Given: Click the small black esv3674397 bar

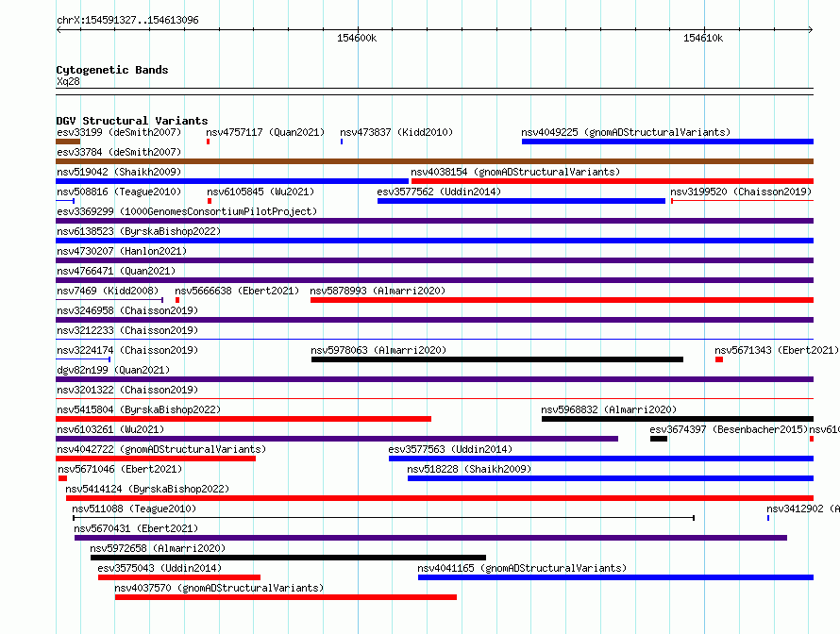Looking at the screenshot, I should (659, 439).
